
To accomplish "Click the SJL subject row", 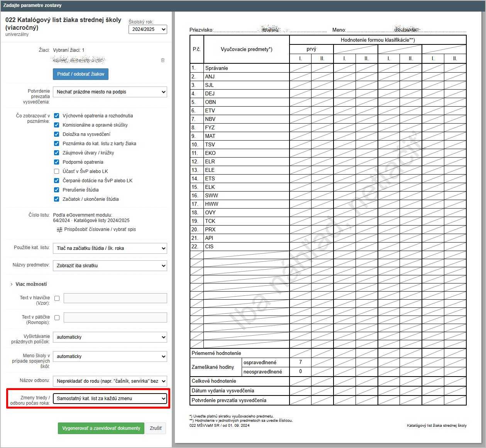I will [x=328, y=85].
